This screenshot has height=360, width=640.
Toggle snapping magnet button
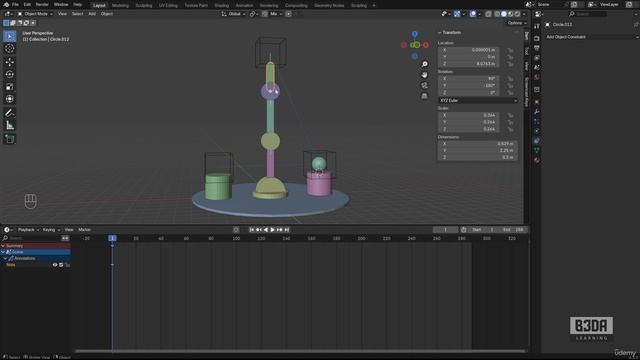(x=265, y=14)
